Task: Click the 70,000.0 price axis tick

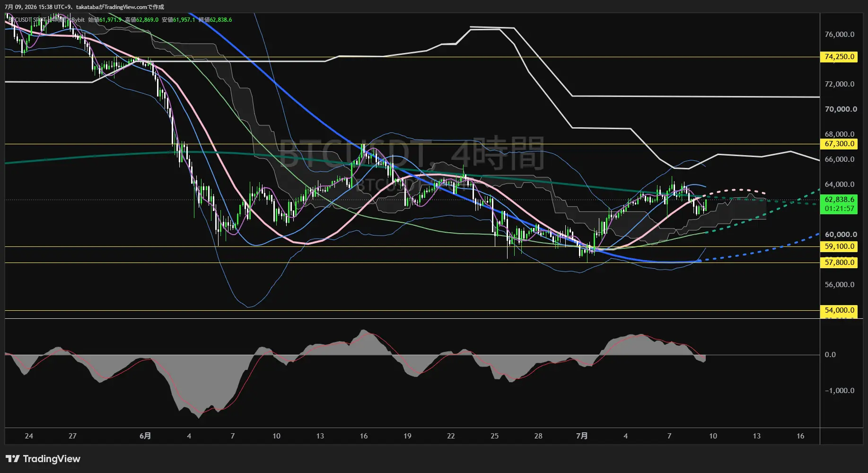Action: tap(841, 109)
